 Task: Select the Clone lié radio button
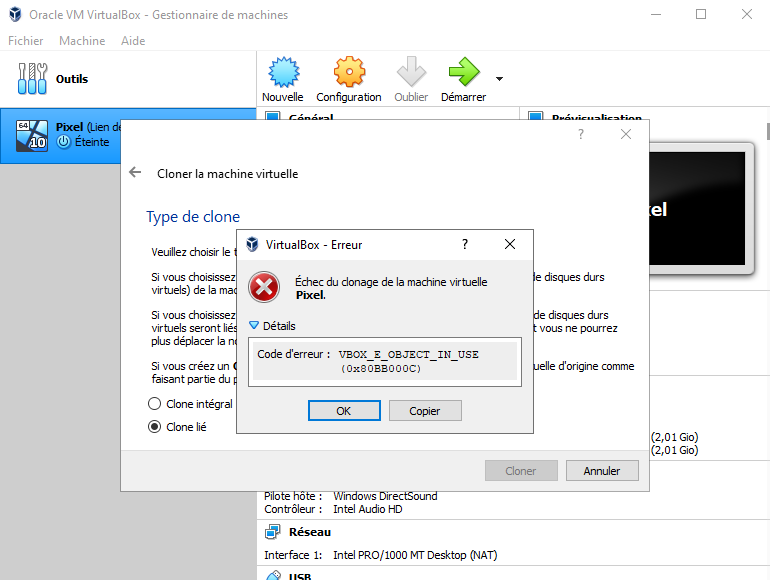pyautogui.click(x=154, y=427)
